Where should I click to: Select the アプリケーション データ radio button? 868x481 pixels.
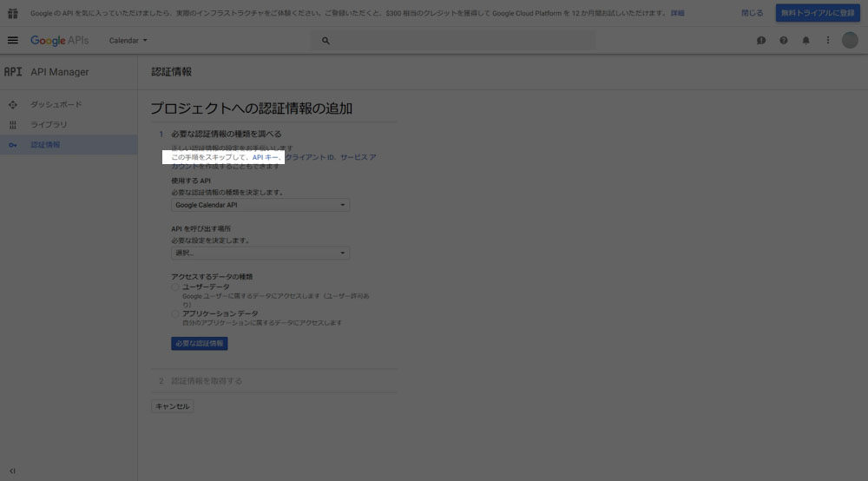(175, 313)
